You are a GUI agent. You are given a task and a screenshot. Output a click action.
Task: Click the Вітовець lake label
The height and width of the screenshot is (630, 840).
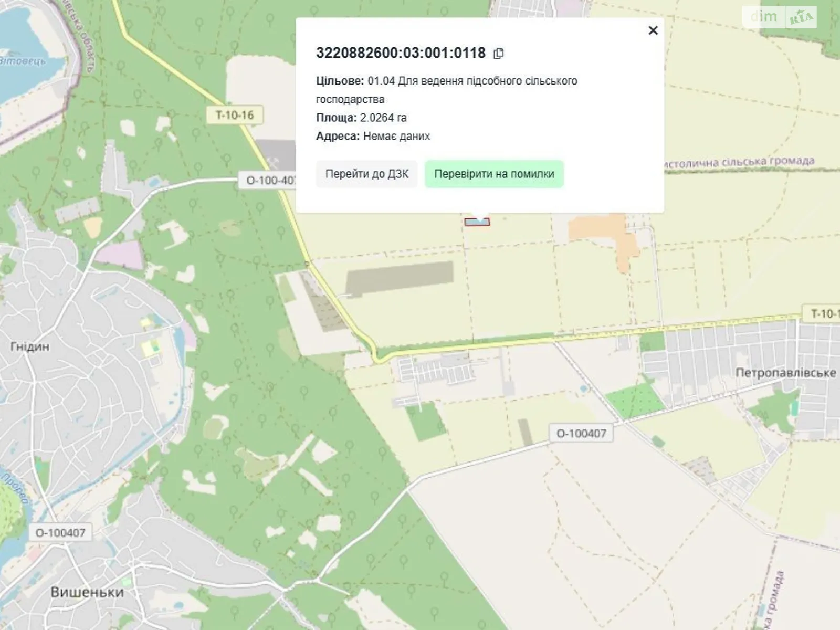coord(23,61)
